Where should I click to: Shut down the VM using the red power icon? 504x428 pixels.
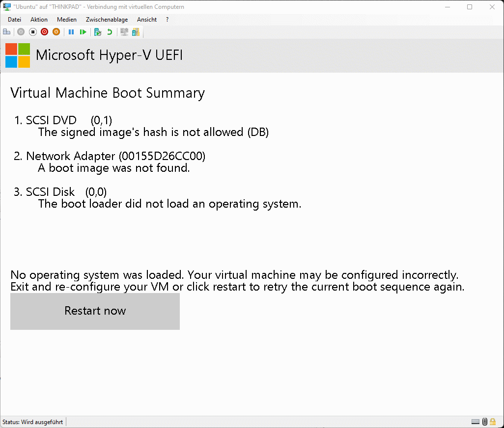tap(44, 32)
